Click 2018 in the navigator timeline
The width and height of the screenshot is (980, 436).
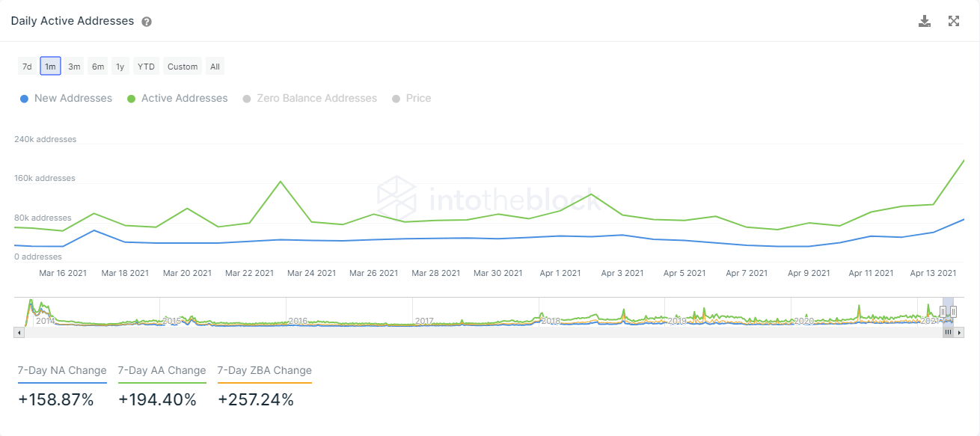pyautogui.click(x=551, y=321)
